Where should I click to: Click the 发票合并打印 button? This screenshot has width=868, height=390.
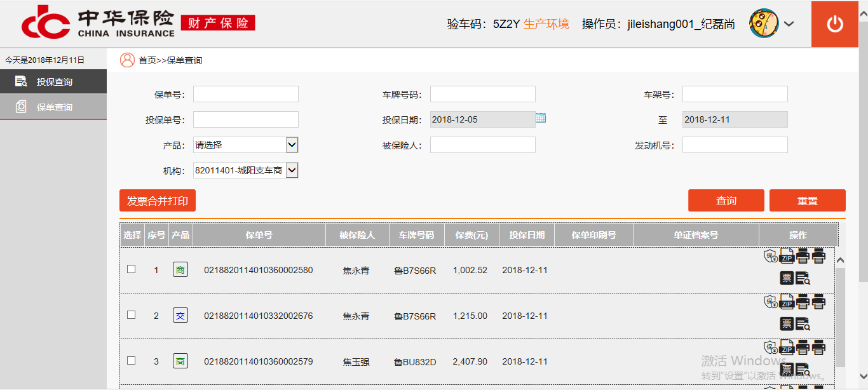pyautogui.click(x=158, y=201)
